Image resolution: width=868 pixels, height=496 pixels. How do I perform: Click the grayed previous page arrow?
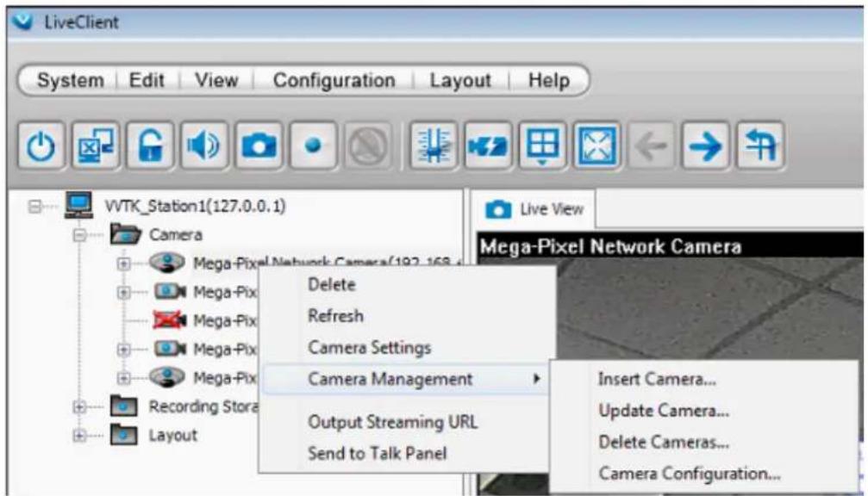[x=651, y=146]
